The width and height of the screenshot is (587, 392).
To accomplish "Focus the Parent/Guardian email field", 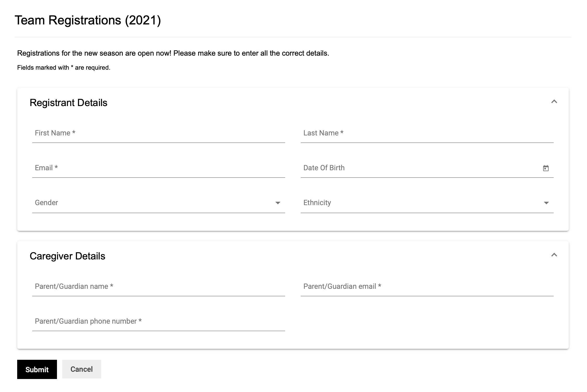I will (427, 287).
